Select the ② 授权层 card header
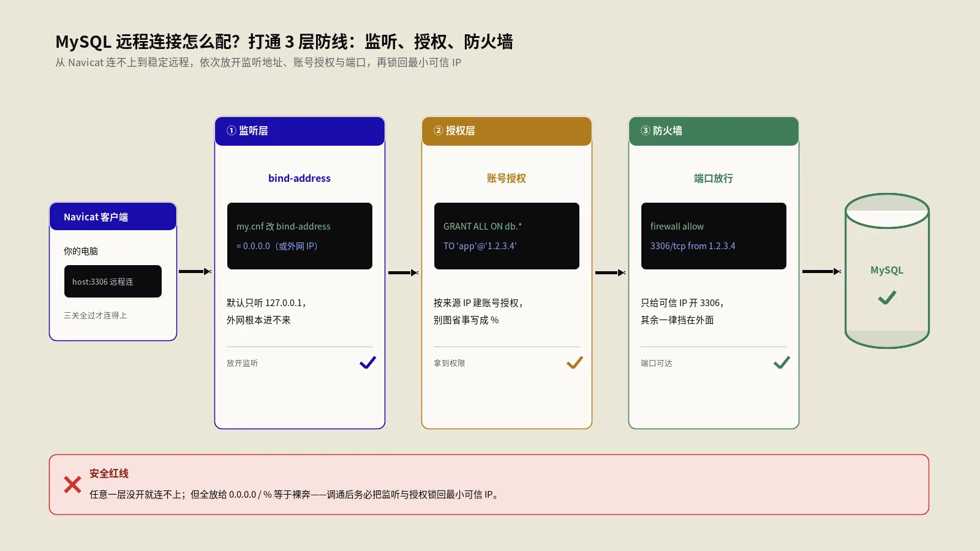The width and height of the screenshot is (980, 551). (x=507, y=131)
